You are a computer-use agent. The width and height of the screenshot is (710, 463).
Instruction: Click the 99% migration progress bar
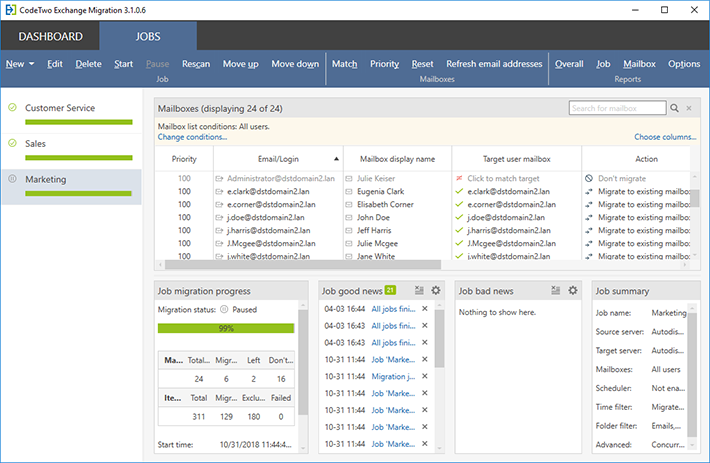point(226,328)
